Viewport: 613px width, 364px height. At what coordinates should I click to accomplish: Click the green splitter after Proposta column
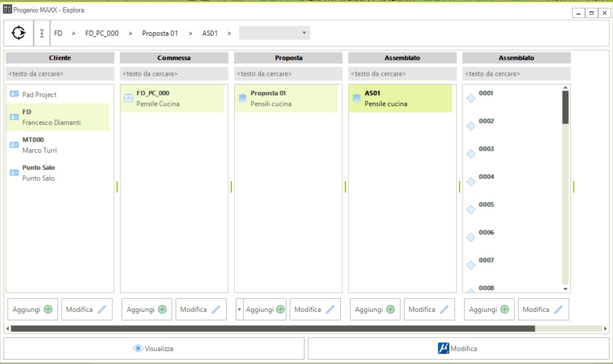coord(345,187)
